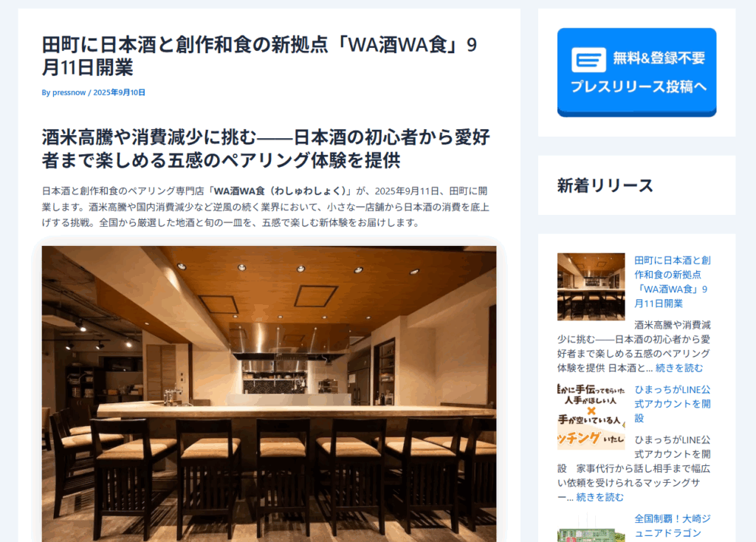Open the 大崎ジュニアドラゴン thumbnail image
This screenshot has width=756, height=542.
click(x=591, y=527)
